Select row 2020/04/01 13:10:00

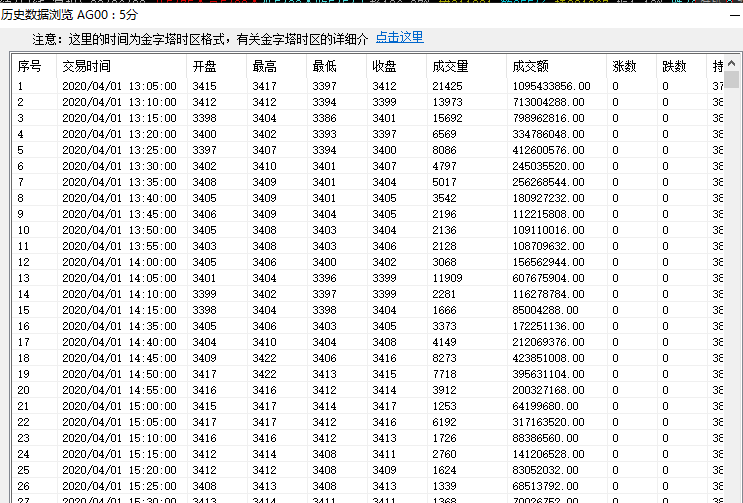point(369,102)
